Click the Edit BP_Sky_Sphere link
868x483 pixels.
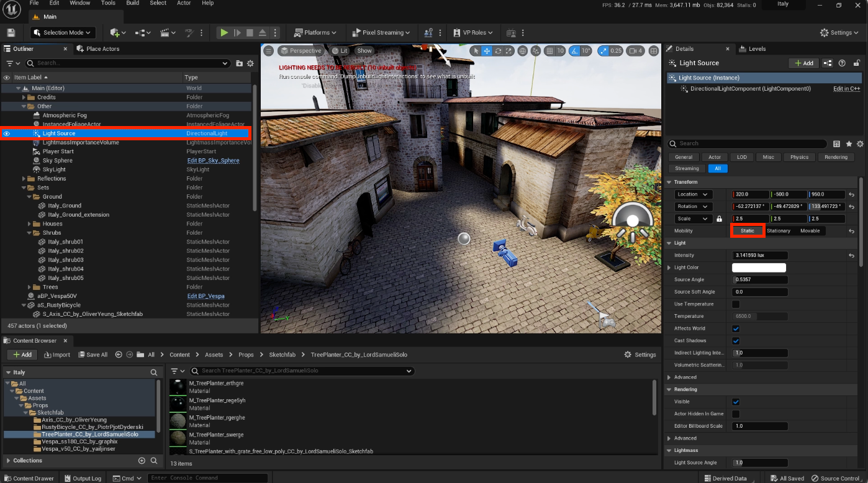click(x=213, y=160)
